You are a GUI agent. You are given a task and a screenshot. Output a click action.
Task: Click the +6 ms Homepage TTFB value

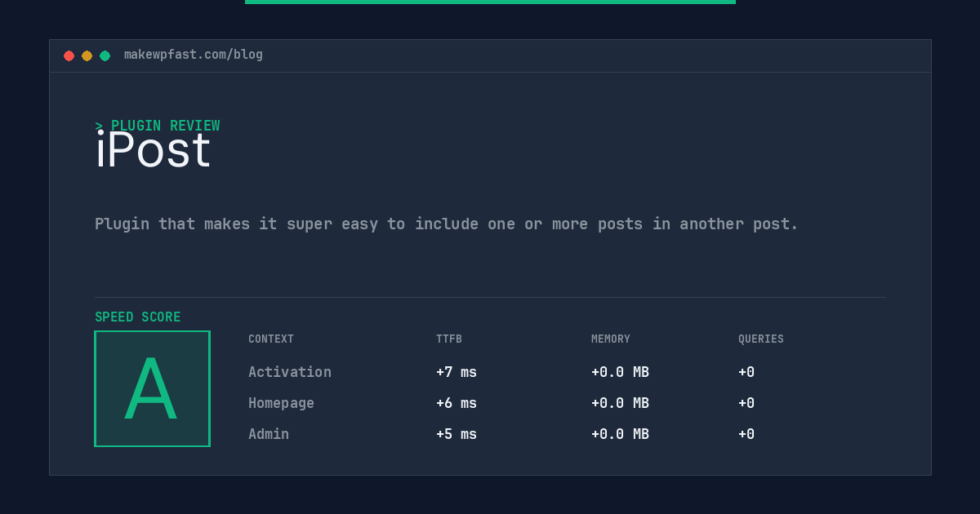pyautogui.click(x=457, y=403)
